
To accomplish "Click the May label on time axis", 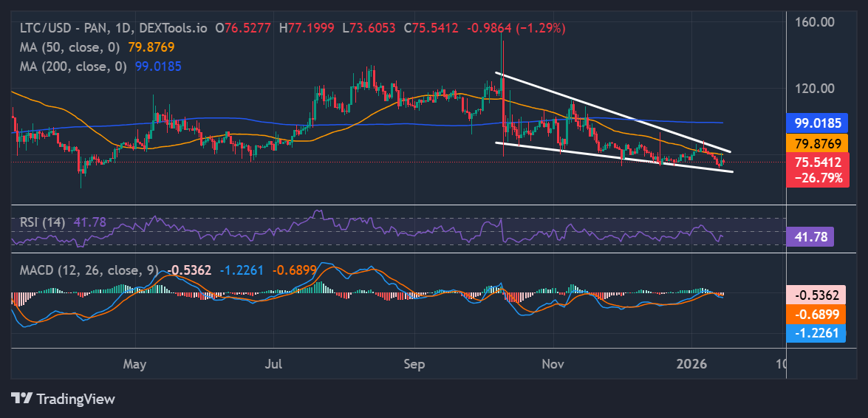I will (135, 364).
